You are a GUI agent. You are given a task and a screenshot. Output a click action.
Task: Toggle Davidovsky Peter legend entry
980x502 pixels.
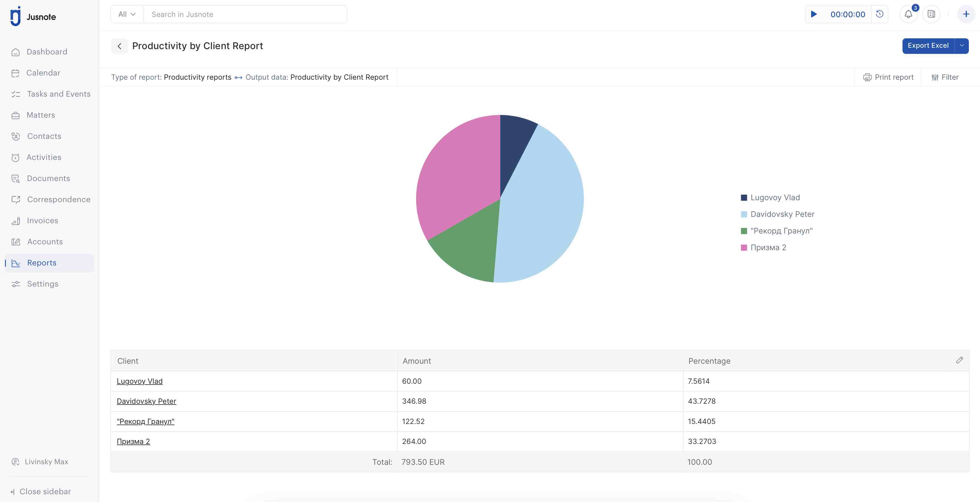(x=782, y=214)
